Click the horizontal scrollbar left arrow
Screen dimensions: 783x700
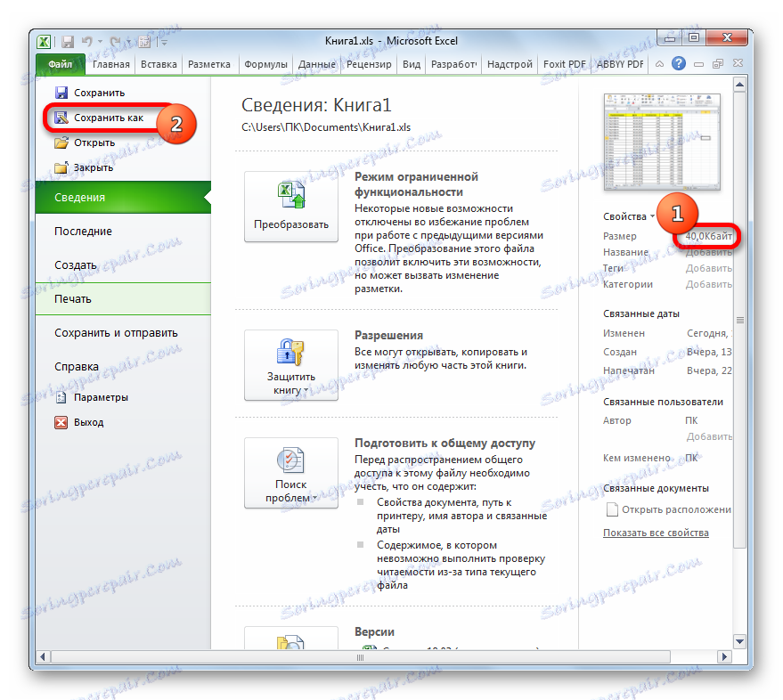(x=43, y=656)
